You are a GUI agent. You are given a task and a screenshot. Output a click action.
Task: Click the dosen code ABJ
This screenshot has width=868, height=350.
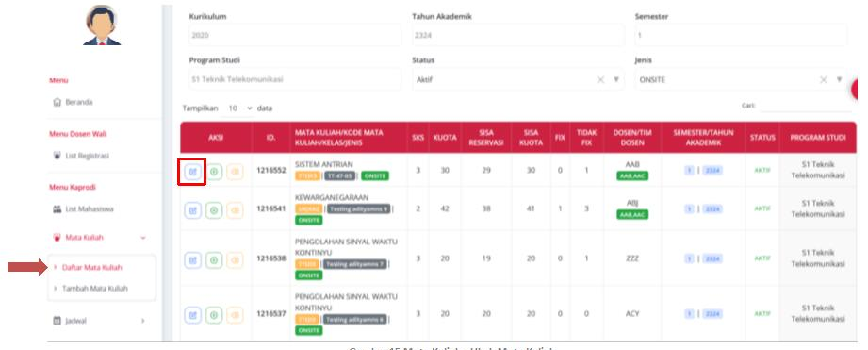(632, 203)
